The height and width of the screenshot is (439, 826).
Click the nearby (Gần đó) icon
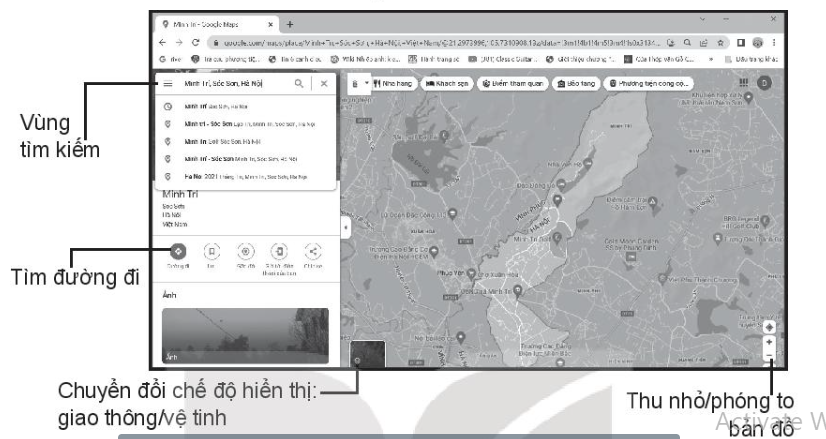tap(246, 252)
